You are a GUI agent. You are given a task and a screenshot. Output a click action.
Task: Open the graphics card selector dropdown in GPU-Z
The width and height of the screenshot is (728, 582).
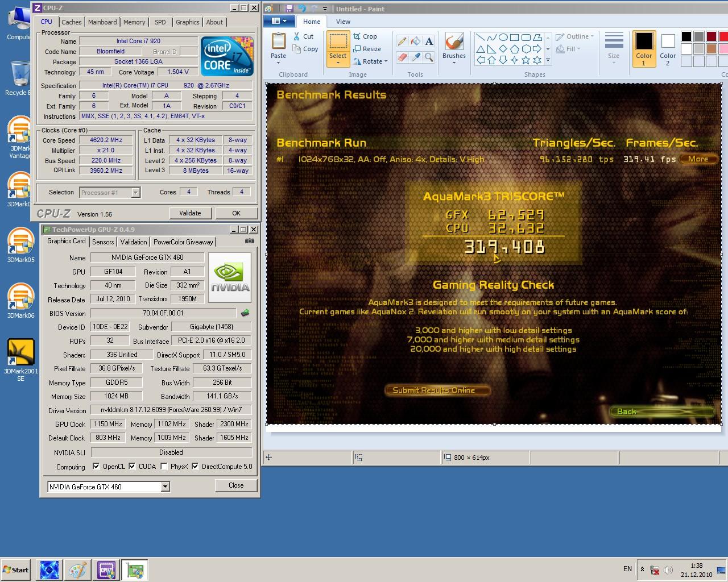165,487
